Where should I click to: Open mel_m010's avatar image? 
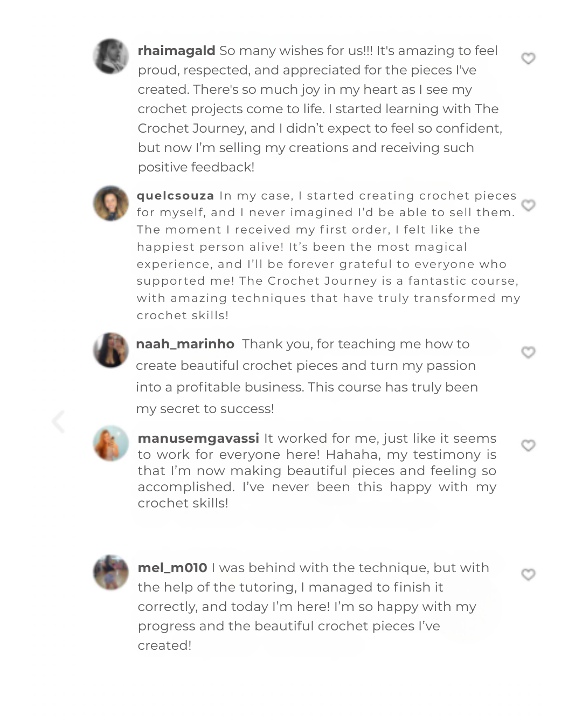point(111,573)
